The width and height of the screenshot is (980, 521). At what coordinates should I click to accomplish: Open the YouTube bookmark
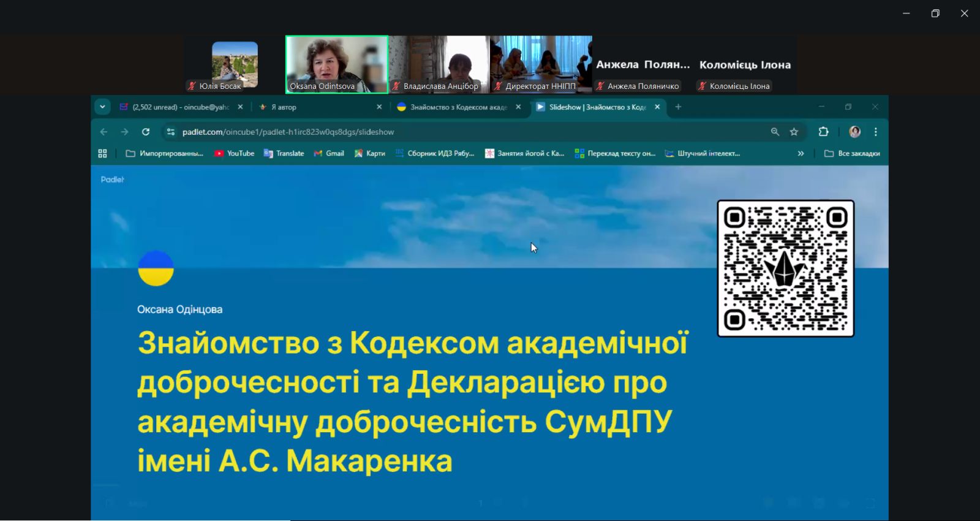point(234,154)
